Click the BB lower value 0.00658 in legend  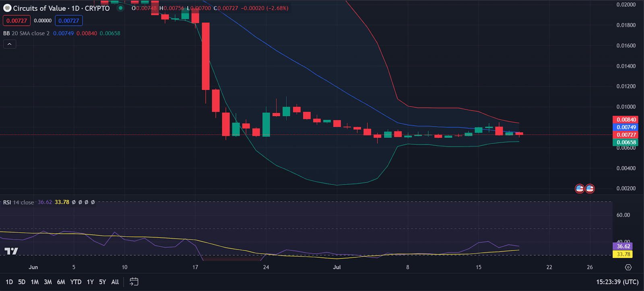click(x=110, y=33)
